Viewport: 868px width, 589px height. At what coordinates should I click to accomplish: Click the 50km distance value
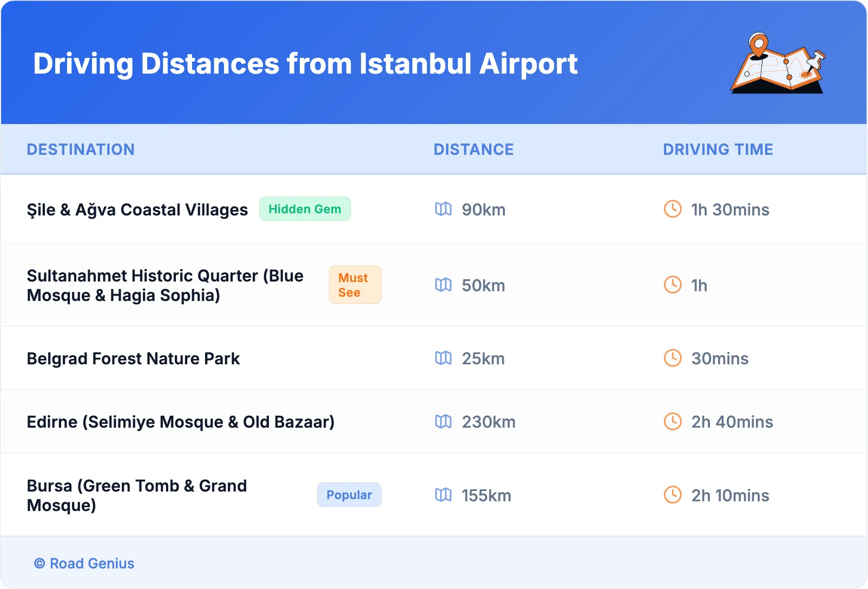coord(483,285)
